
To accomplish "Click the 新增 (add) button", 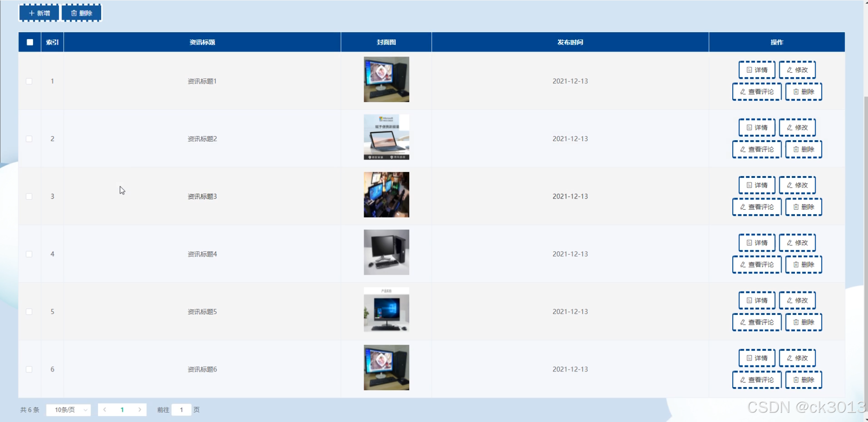I will pyautogui.click(x=39, y=13).
